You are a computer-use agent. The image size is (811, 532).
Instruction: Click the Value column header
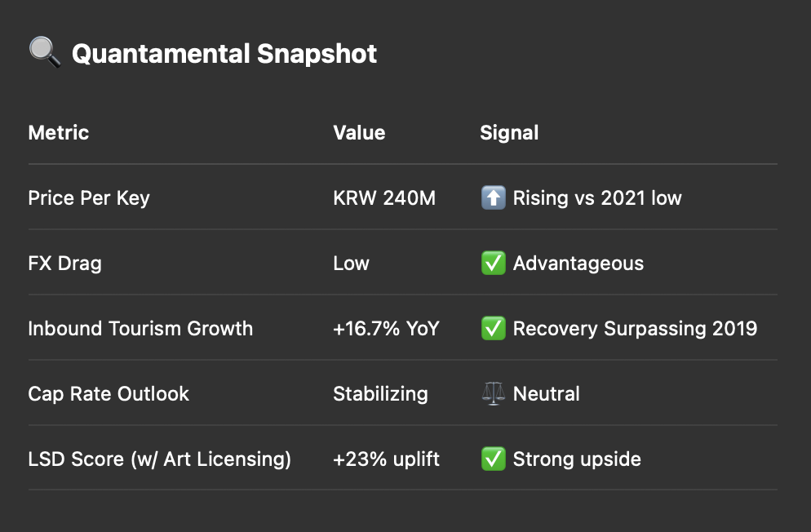point(359,133)
